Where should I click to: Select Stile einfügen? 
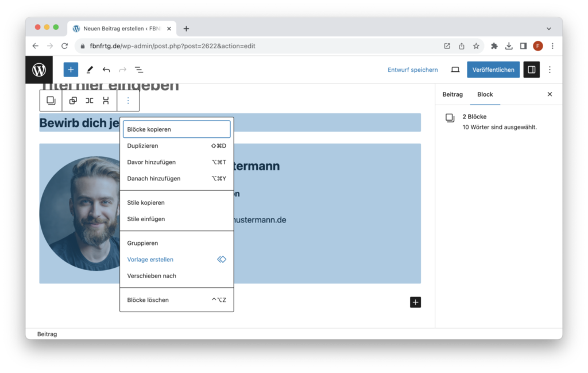pyautogui.click(x=177, y=219)
